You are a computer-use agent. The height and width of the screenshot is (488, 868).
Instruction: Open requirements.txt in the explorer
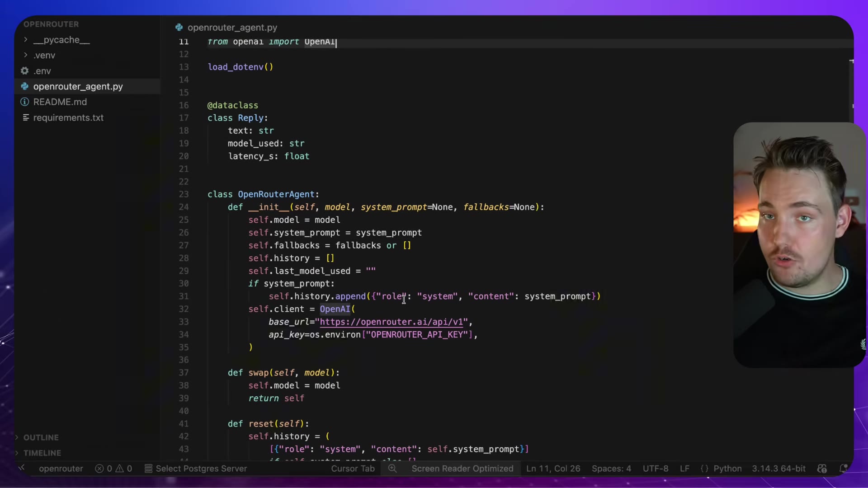click(x=68, y=117)
